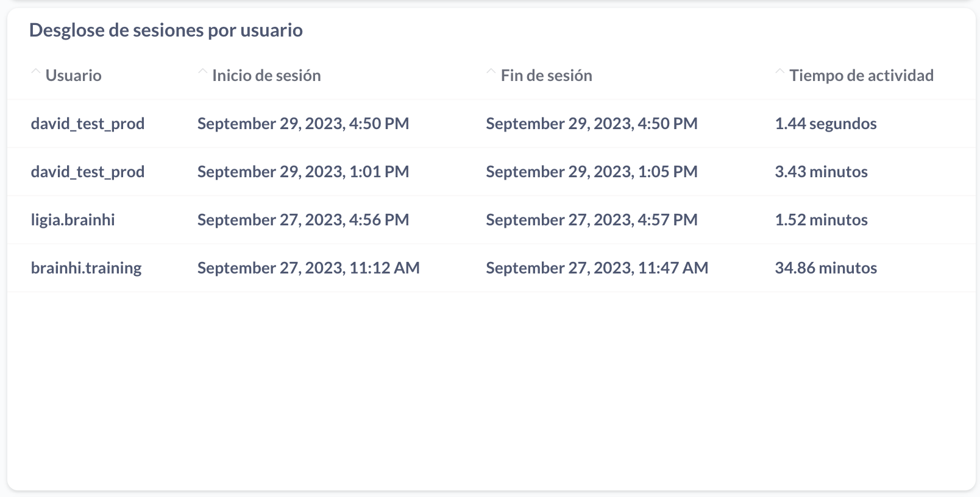Screen dimensions: 980x497
Task: Click sort arrow beside Usuario header
Action: pyautogui.click(x=36, y=72)
